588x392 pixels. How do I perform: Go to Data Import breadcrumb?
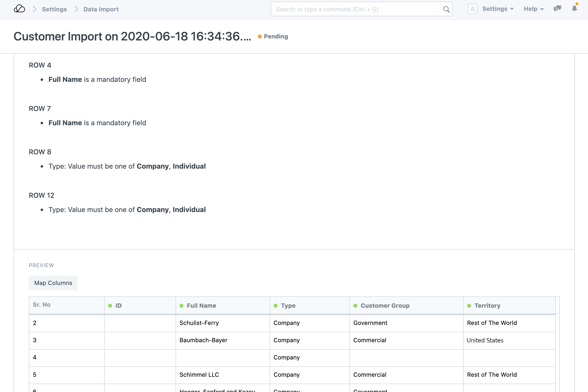click(101, 9)
